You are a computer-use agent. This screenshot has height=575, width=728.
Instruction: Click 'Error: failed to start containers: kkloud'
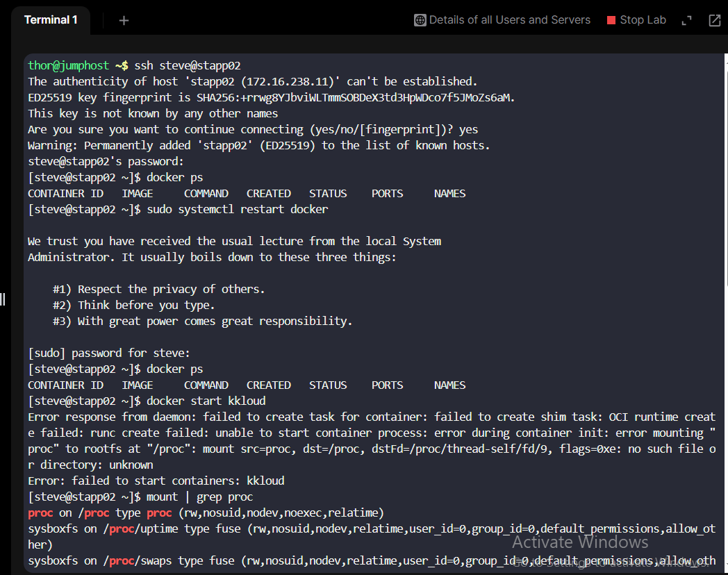pos(156,481)
